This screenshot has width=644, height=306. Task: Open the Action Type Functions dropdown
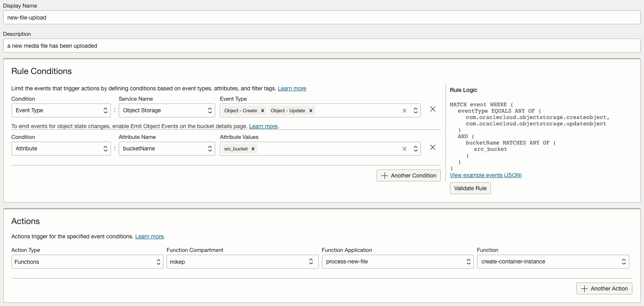click(87, 262)
